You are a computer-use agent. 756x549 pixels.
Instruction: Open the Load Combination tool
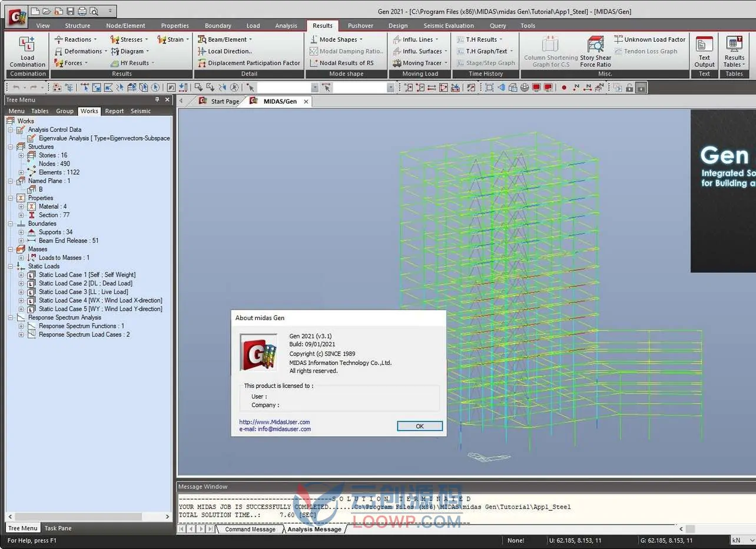pyautogui.click(x=27, y=52)
